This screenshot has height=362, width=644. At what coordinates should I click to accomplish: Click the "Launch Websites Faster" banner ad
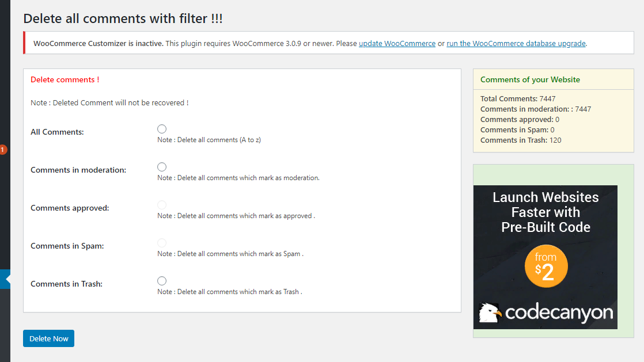click(x=545, y=212)
